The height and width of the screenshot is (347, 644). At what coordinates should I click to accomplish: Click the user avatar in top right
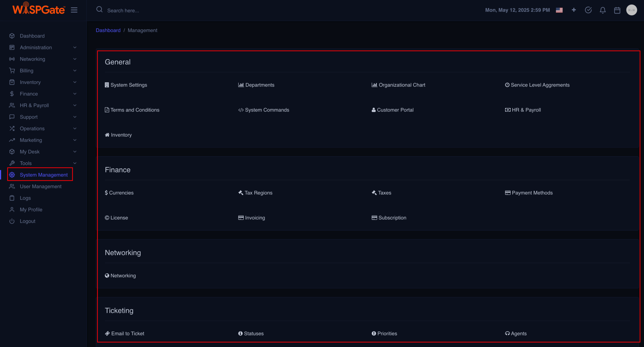[631, 10]
